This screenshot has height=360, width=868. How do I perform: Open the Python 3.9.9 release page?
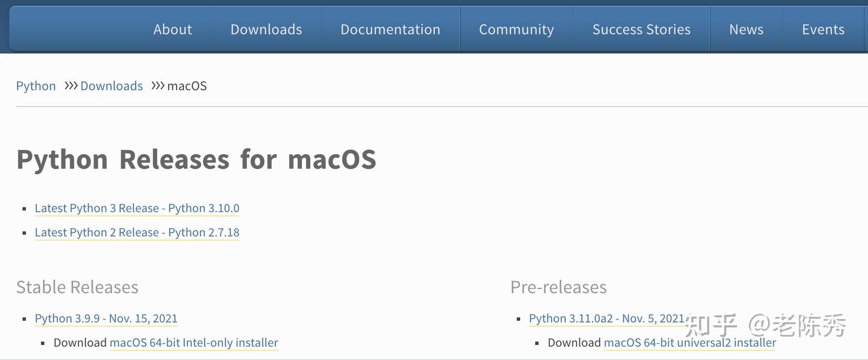[106, 318]
